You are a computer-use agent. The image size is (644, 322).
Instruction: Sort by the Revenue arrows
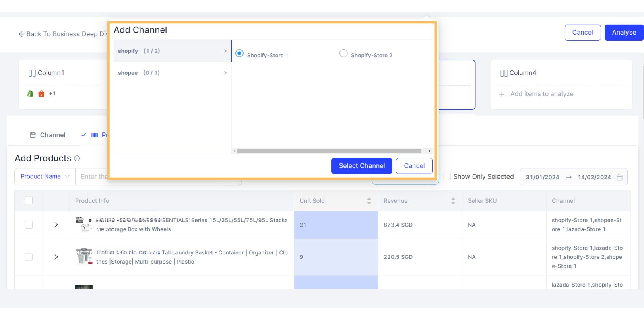click(x=453, y=201)
